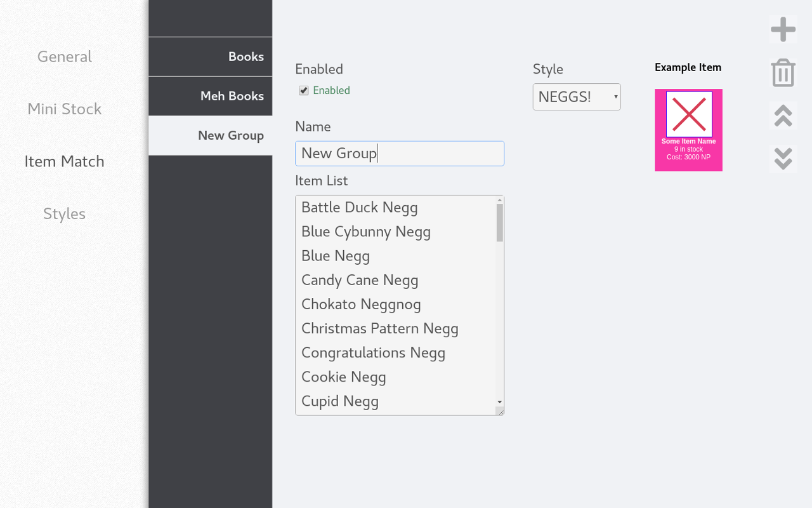Move group up with double chevron
The height and width of the screenshot is (508, 812).
783,116
